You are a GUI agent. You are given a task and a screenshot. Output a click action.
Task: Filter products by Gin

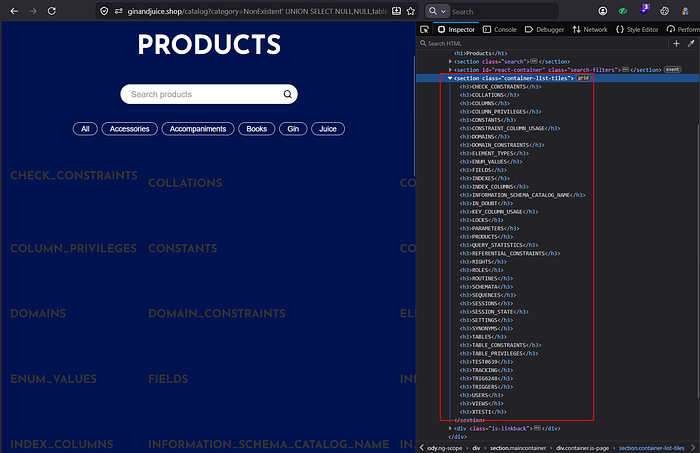coord(293,129)
